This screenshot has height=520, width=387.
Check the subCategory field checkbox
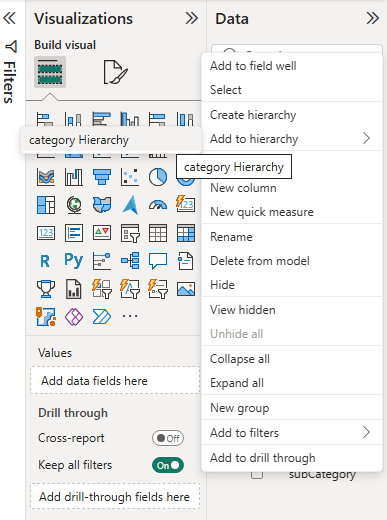[x=257, y=474]
